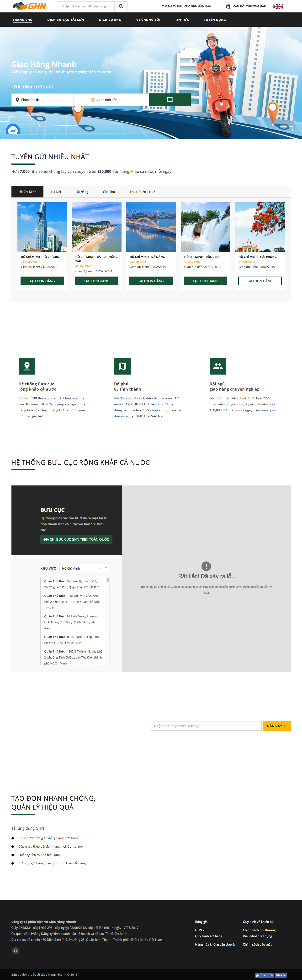Open the 'Quy trình gửi hàng' footer link
This screenshot has height=980, width=302.
tap(209, 936)
